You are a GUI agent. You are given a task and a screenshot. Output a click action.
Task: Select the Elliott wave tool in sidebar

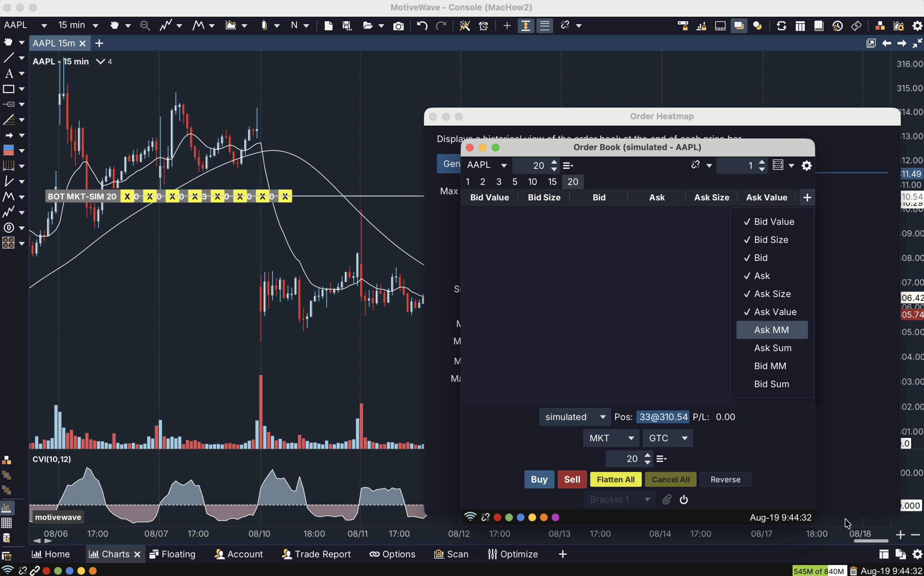8,197
